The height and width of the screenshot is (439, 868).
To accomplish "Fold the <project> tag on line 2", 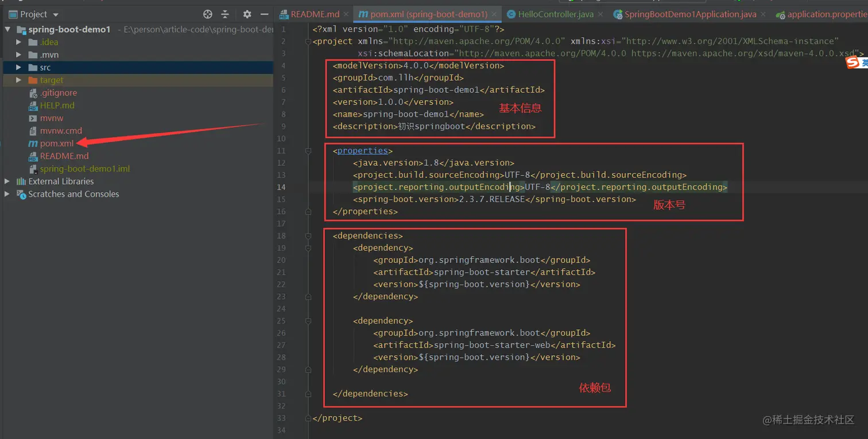I will pyautogui.click(x=308, y=41).
